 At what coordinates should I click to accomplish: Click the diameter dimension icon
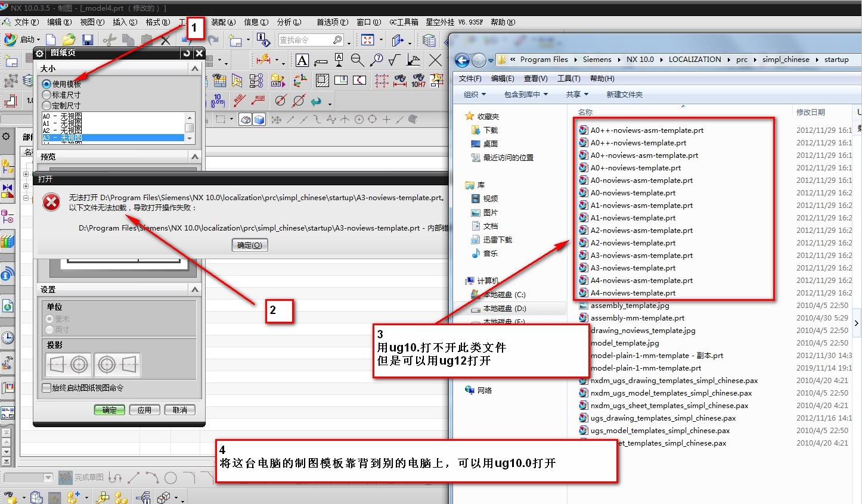(x=281, y=100)
